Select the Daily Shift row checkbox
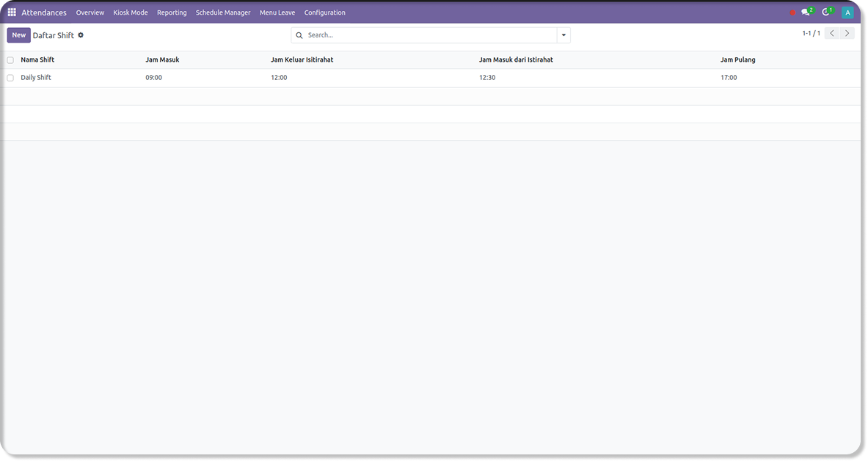Image resolution: width=868 pixels, height=461 pixels. (10, 78)
